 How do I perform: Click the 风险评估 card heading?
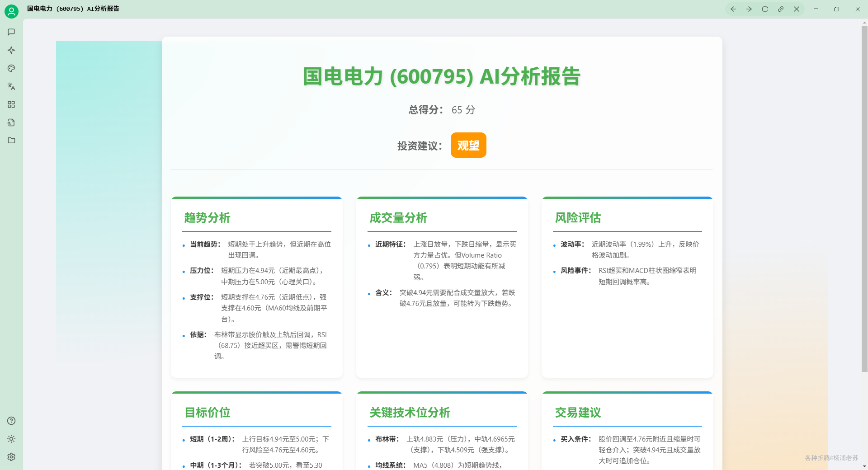click(x=578, y=218)
